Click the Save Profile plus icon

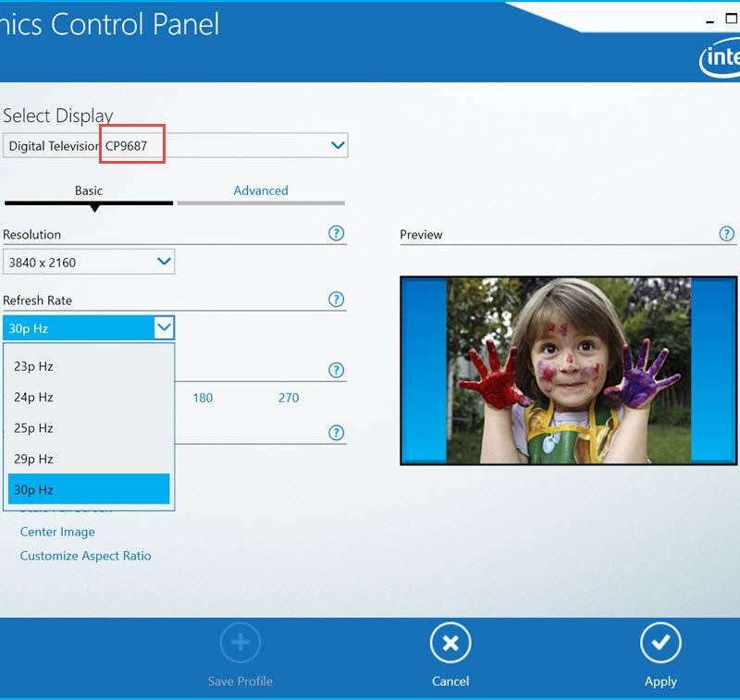point(240,643)
